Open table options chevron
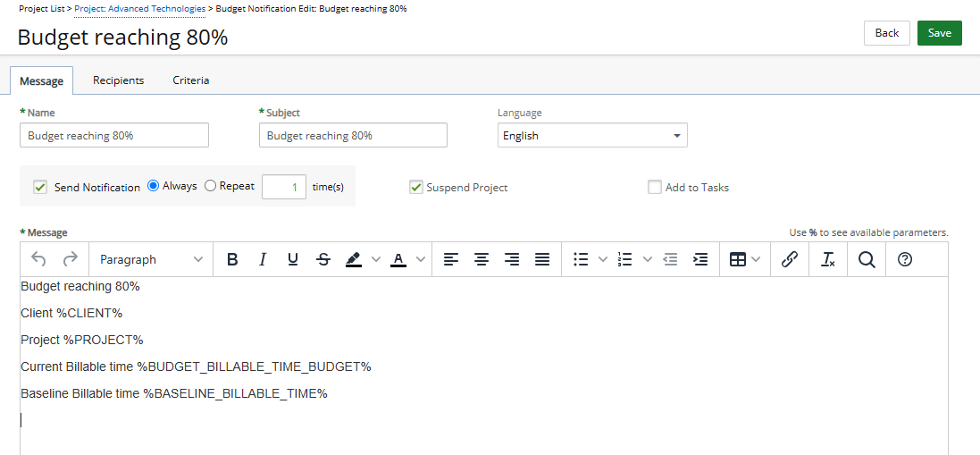 tap(757, 259)
